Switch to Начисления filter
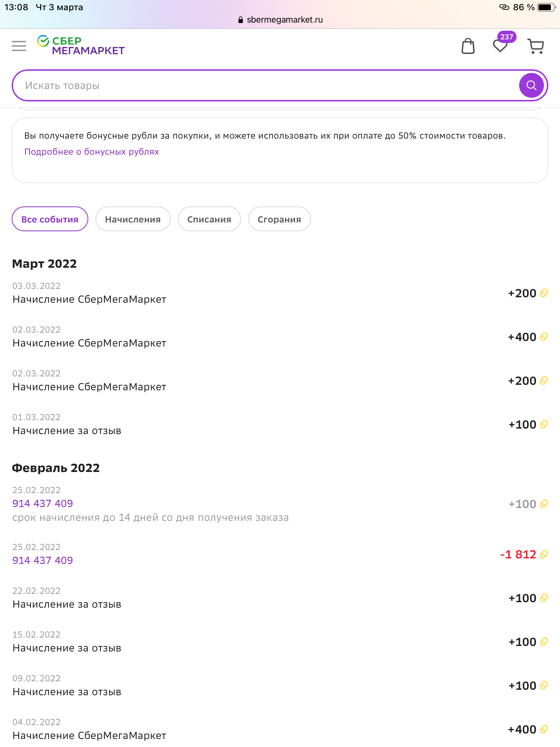Image resolution: width=560 pixels, height=747 pixels. pos(133,219)
